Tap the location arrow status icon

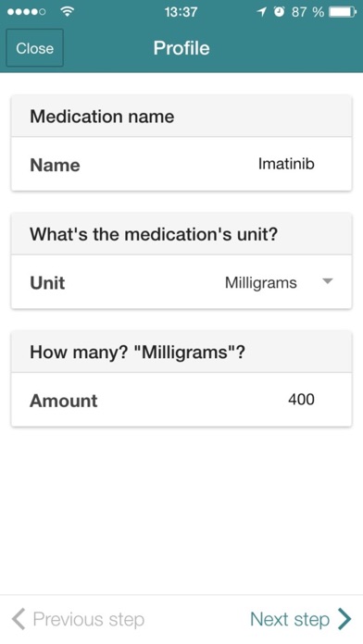pos(261,12)
